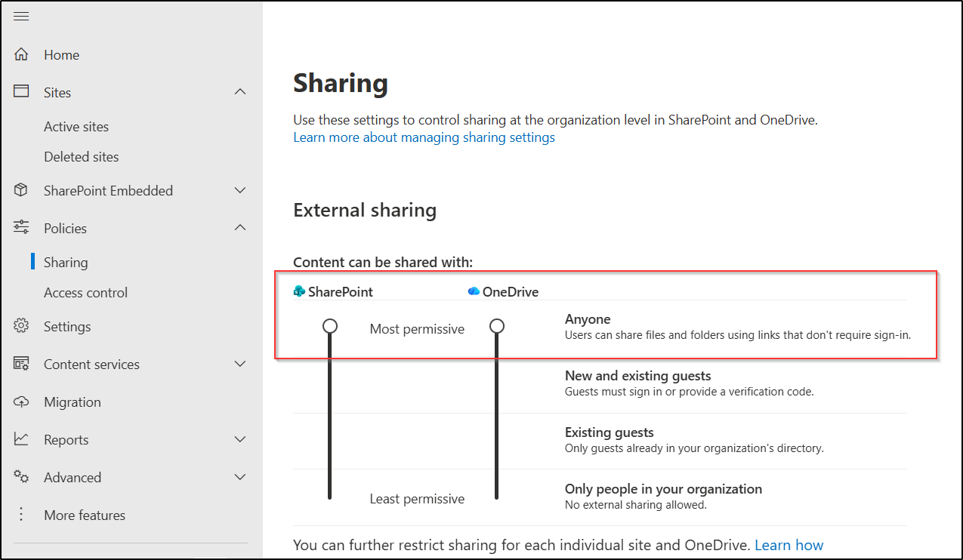Click No external sharing allowed text

[636, 505]
